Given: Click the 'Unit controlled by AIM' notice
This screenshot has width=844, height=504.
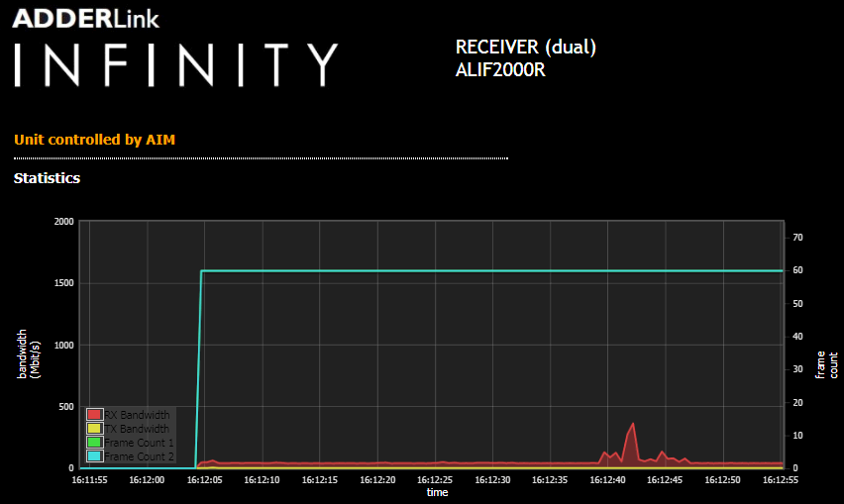Looking at the screenshot, I should pyautogui.click(x=95, y=140).
